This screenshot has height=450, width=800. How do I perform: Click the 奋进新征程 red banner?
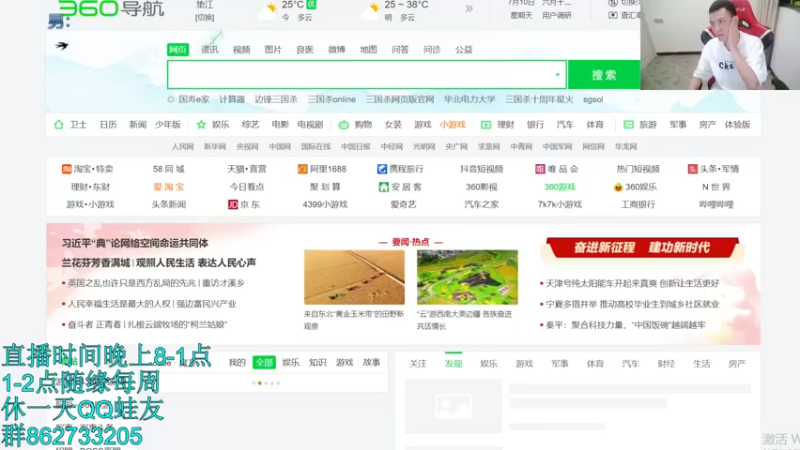(x=642, y=248)
